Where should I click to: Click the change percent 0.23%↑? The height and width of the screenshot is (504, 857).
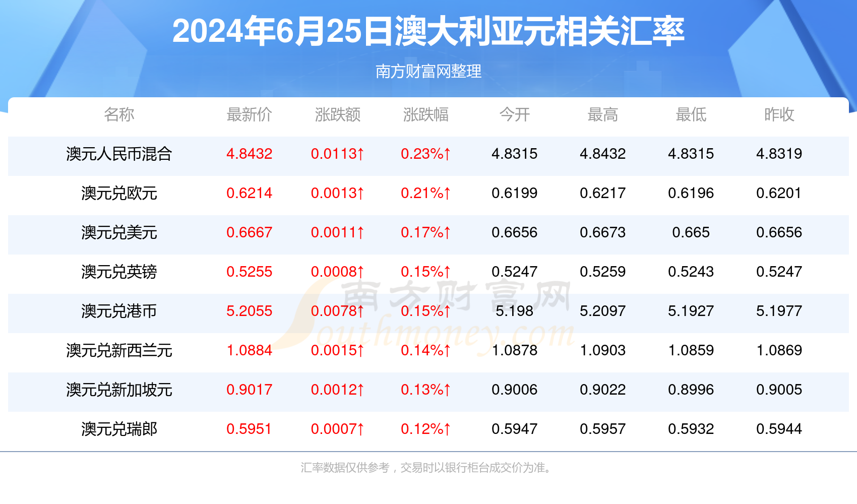(426, 154)
